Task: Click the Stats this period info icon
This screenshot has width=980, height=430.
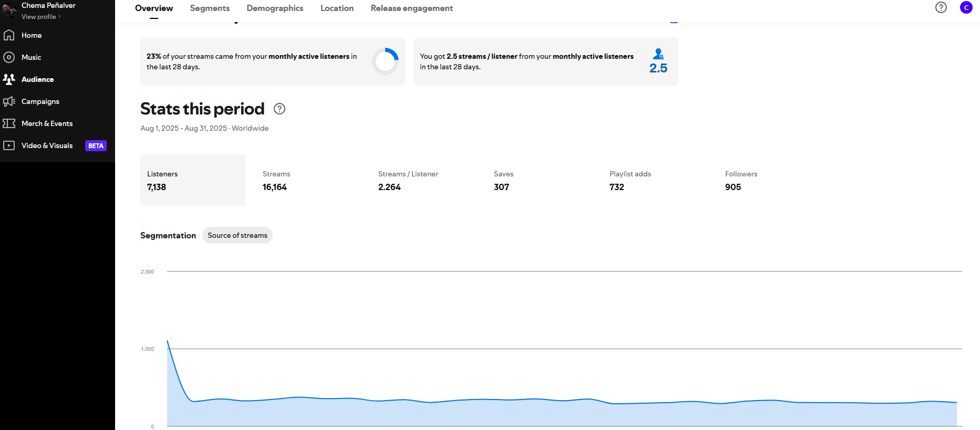Action: click(x=280, y=109)
